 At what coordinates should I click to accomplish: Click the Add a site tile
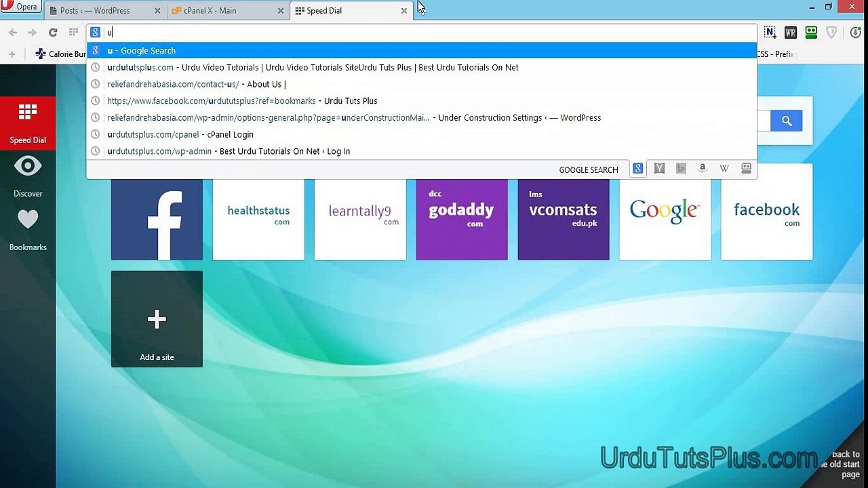click(157, 319)
